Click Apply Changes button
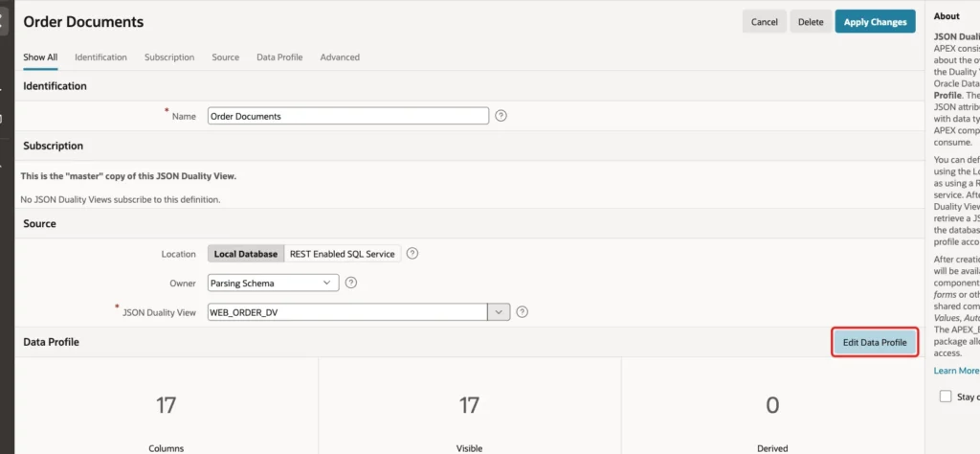 [875, 22]
